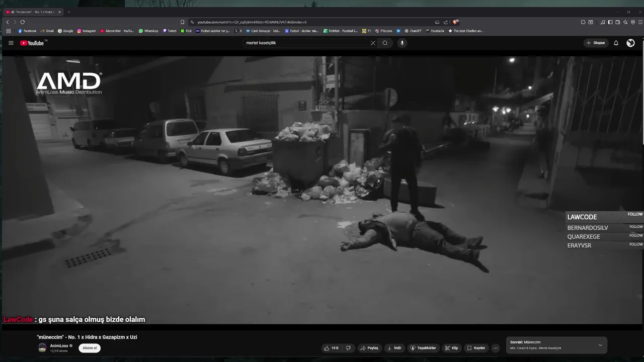
Task: Click the picture-in-picture icon in address bar
Action: 437,22
